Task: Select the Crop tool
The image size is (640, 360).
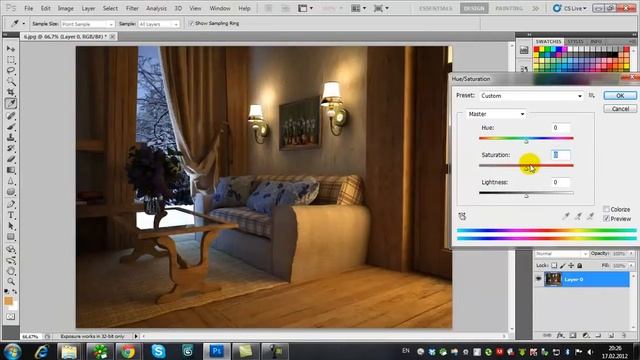Action: point(11,92)
